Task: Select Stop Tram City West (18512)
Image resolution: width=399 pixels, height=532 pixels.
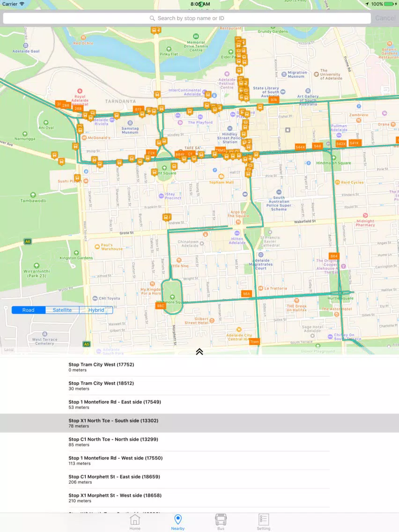Action: click(199, 385)
